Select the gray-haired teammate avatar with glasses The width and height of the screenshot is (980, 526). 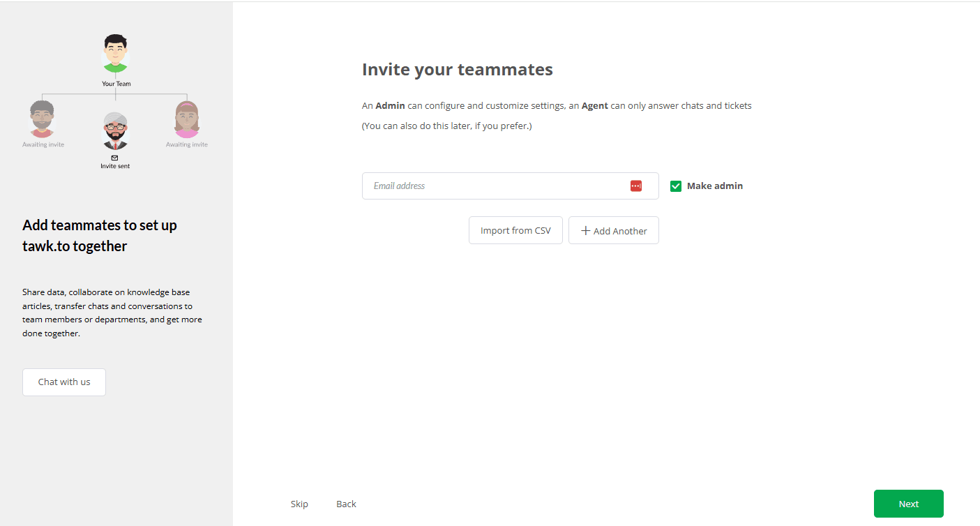pos(115,130)
